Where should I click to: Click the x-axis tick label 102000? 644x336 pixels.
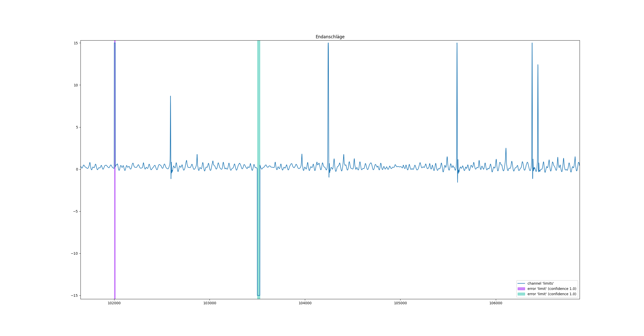pos(114,303)
